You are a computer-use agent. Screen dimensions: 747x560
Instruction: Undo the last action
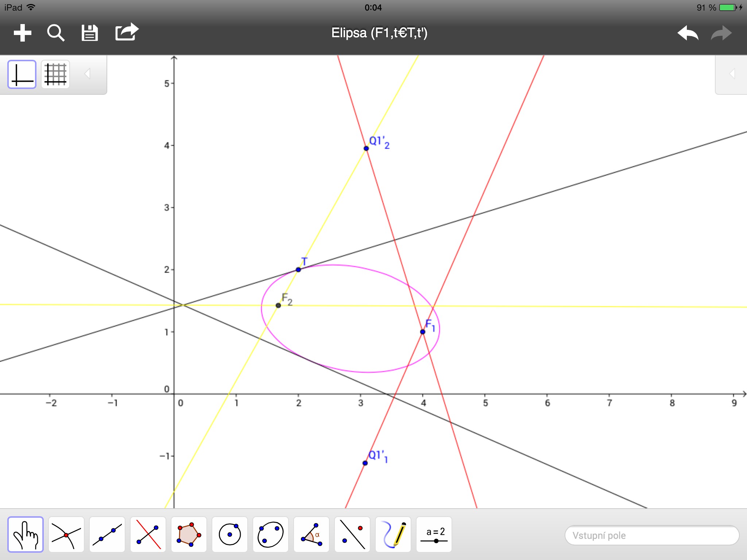pos(688,33)
